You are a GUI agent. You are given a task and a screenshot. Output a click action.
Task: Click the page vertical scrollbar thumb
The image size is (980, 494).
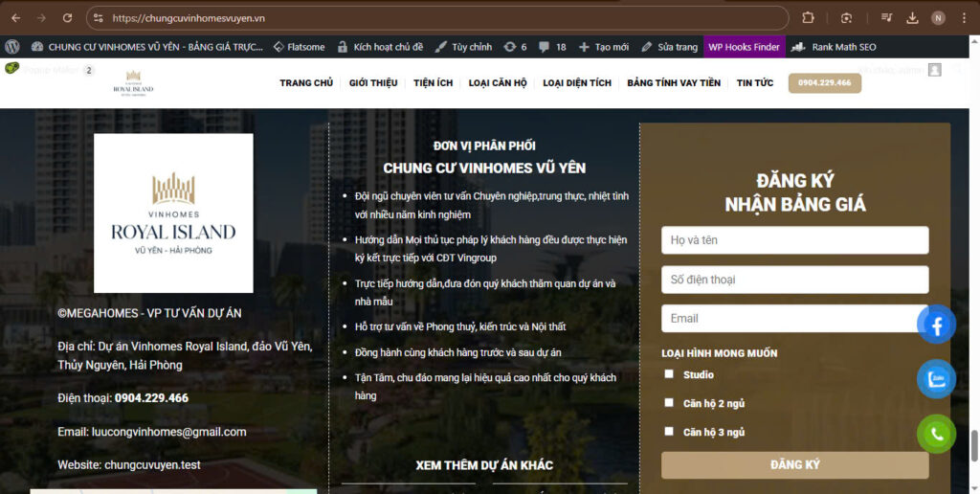click(973, 445)
